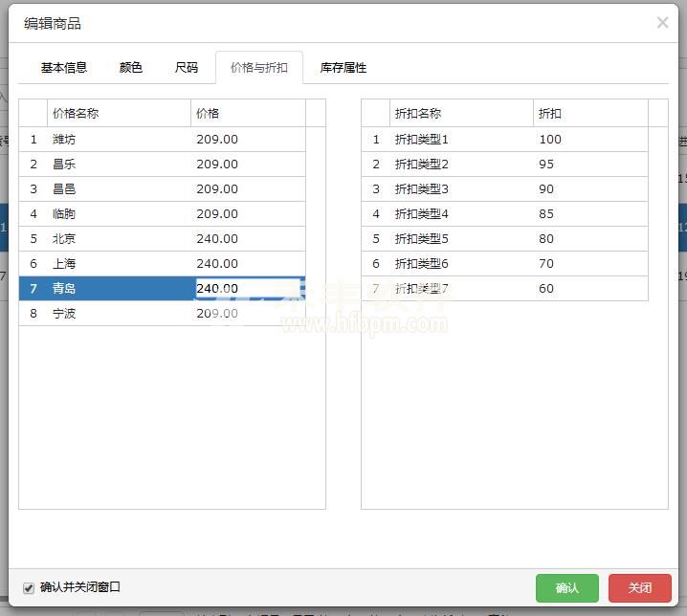Screen dimensions: 687x616
Task: Click the 价格与折扣 tab
Action: (x=259, y=68)
